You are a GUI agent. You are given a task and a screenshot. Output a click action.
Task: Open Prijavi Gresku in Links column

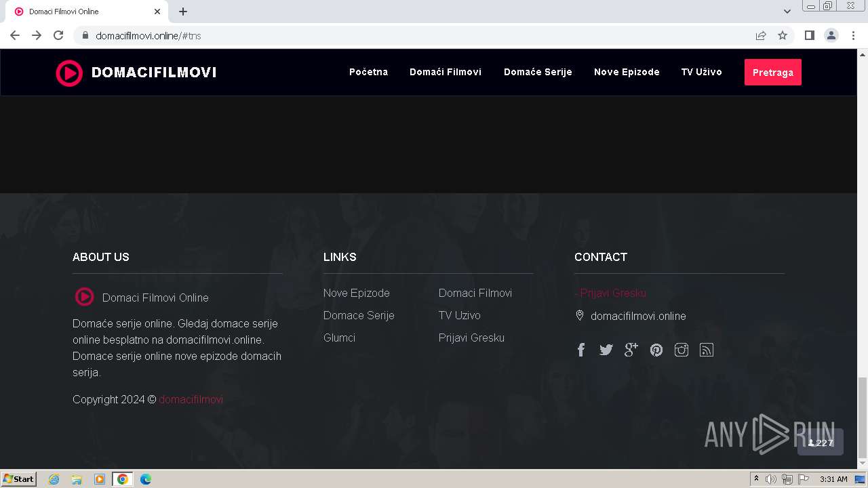(x=471, y=338)
